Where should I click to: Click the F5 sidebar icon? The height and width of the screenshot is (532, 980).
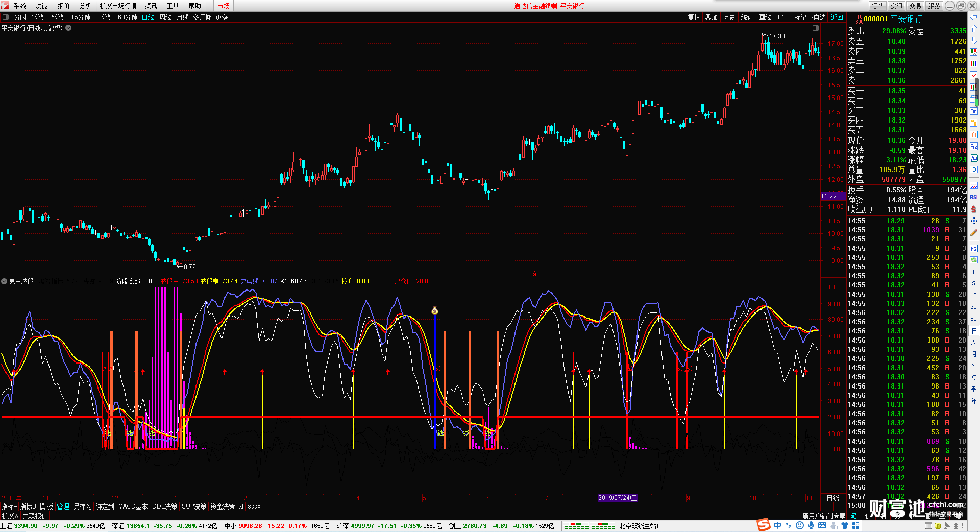pos(974,249)
